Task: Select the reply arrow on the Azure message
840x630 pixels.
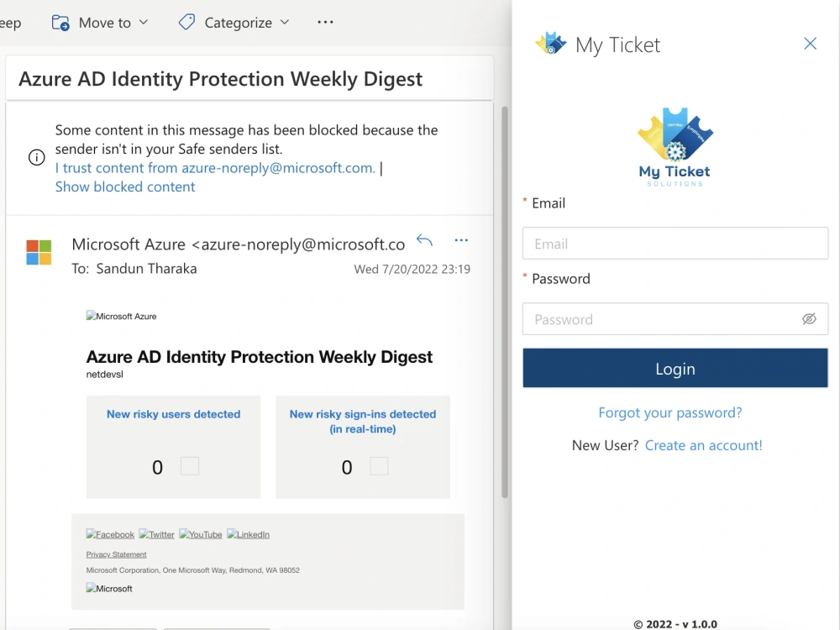Action: pos(424,240)
